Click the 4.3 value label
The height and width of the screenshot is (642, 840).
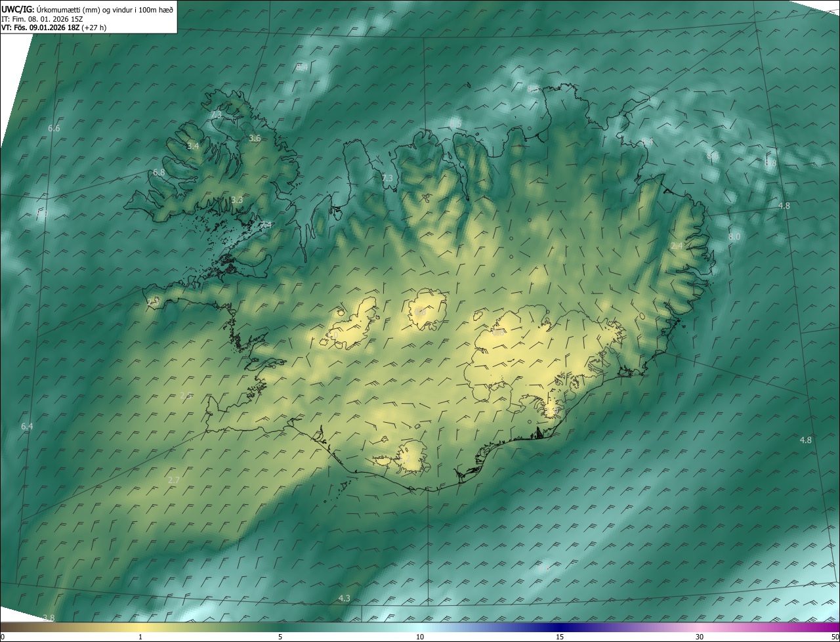[344, 598]
